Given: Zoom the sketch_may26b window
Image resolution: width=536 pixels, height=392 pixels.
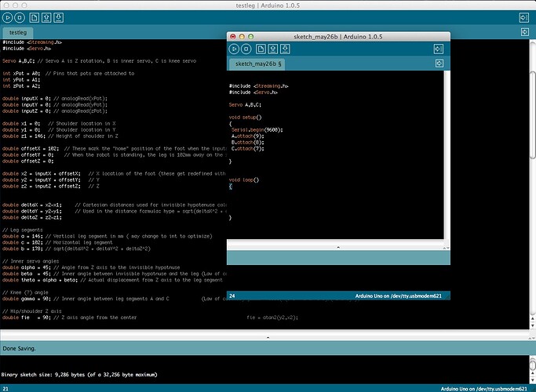Looking at the screenshot, I should [x=250, y=37].
